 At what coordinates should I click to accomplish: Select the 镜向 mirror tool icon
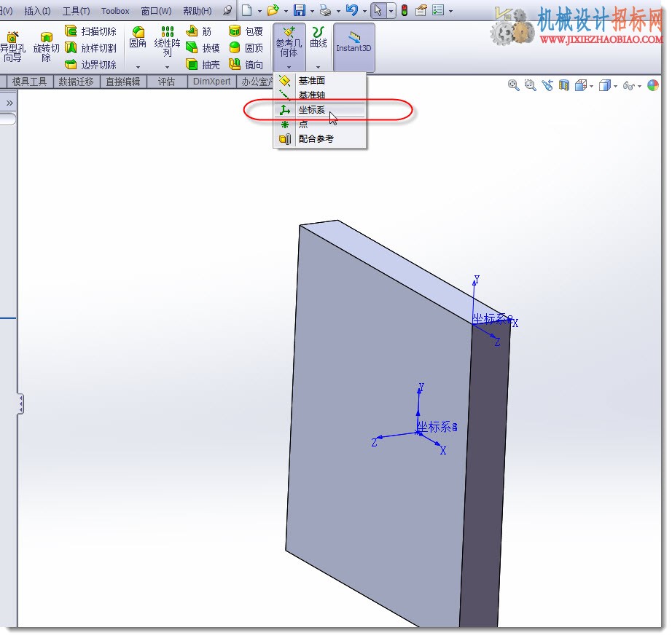[x=235, y=65]
